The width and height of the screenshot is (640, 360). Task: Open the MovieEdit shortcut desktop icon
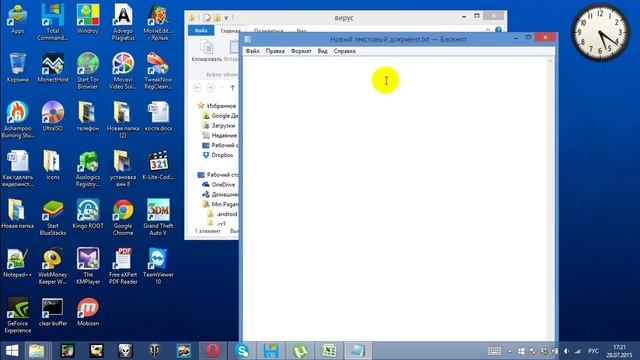coord(158,22)
